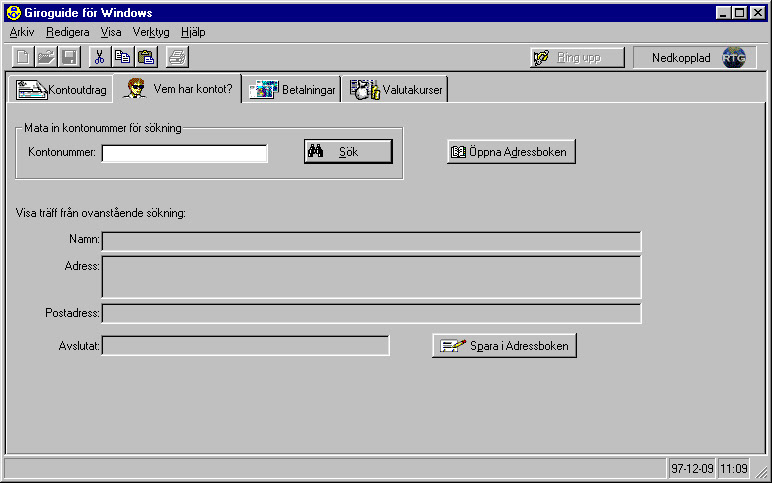Viewport: 772px width, 483px height.
Task: Click the window resize grip corner
Action: [761, 471]
